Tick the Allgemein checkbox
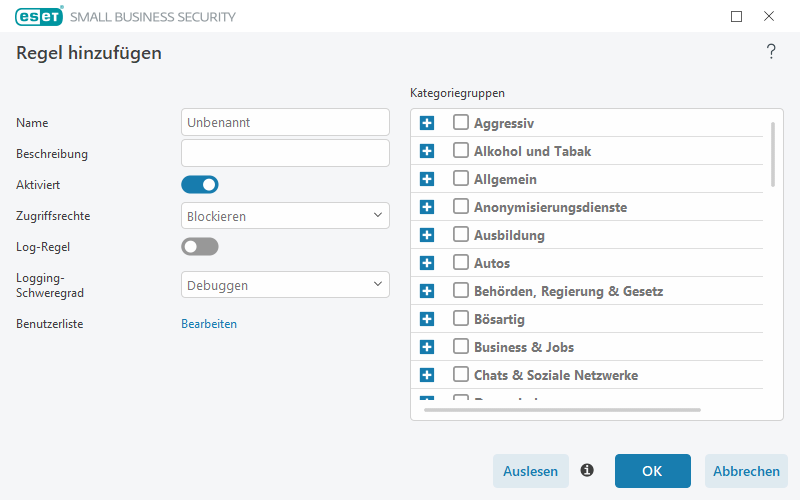This screenshot has height=500, width=800. click(x=461, y=178)
